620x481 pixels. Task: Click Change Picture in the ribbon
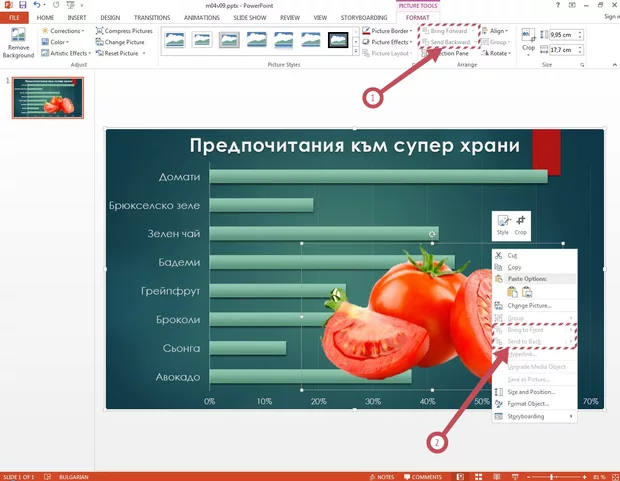(x=120, y=42)
